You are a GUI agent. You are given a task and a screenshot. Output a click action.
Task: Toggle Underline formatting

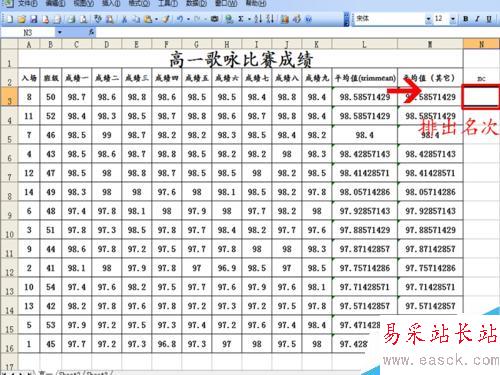pos(489,19)
